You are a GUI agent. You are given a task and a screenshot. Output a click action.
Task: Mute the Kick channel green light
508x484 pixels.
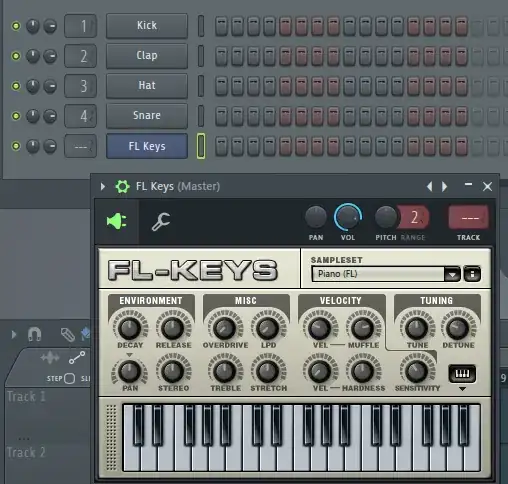pyautogui.click(x=16, y=26)
